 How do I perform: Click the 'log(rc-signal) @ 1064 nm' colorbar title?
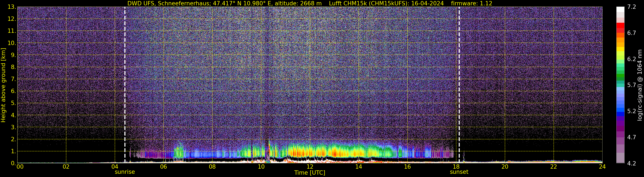coord(640,85)
